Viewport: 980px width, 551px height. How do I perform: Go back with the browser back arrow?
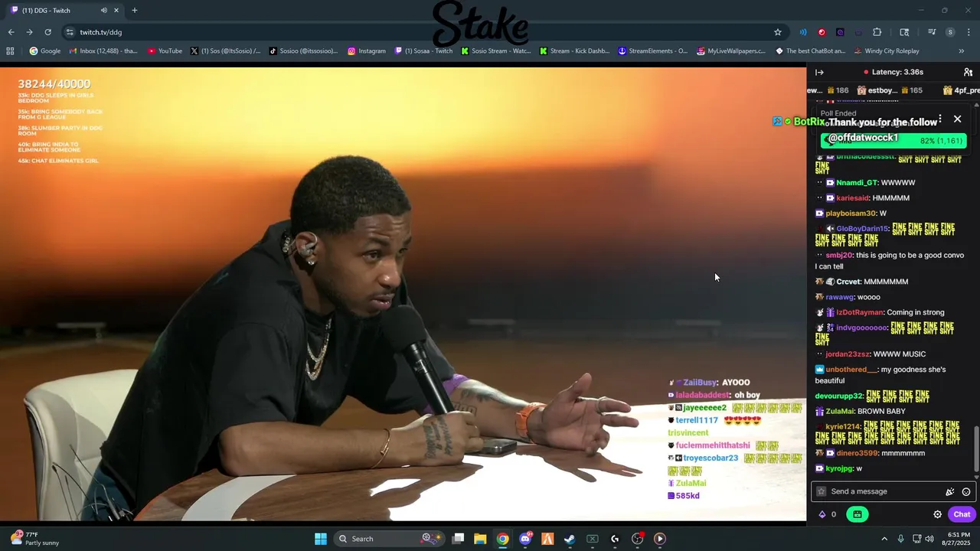(11, 32)
